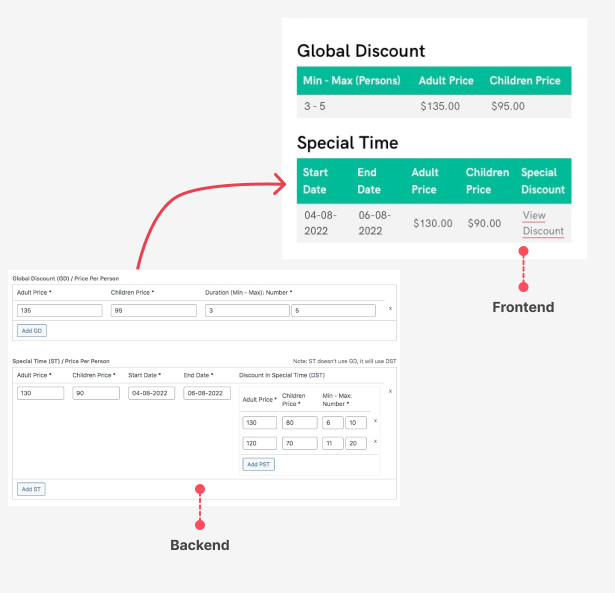Screen dimensions: 615x608
Task: Open the End Date field 06-08-2022
Action: coord(207,393)
